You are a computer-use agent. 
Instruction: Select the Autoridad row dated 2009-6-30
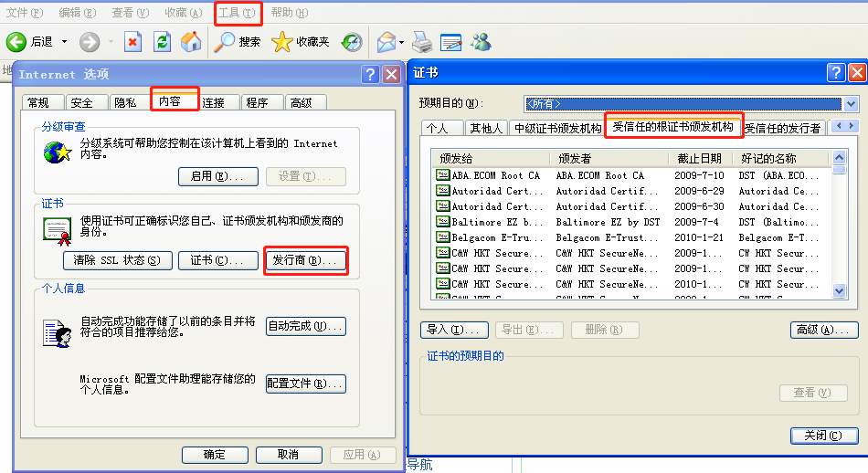[x=631, y=206]
